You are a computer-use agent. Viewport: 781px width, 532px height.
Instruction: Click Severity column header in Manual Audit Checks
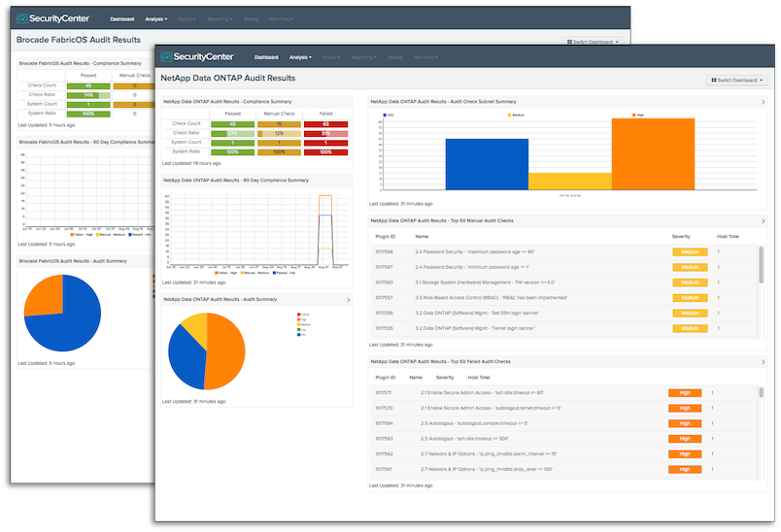[x=681, y=237]
